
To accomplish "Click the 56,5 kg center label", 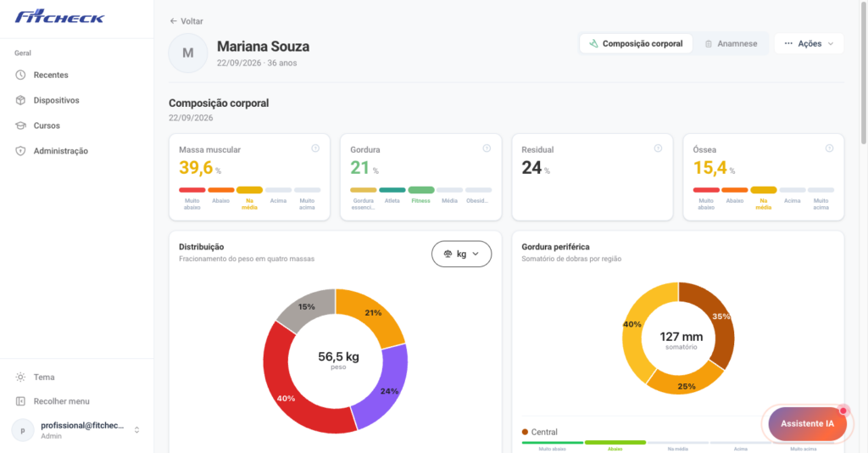I will [338, 356].
